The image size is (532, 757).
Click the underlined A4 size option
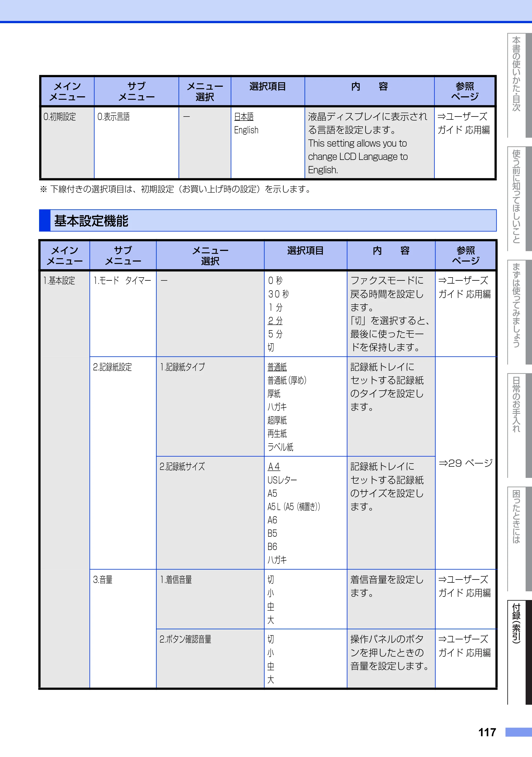274,466
